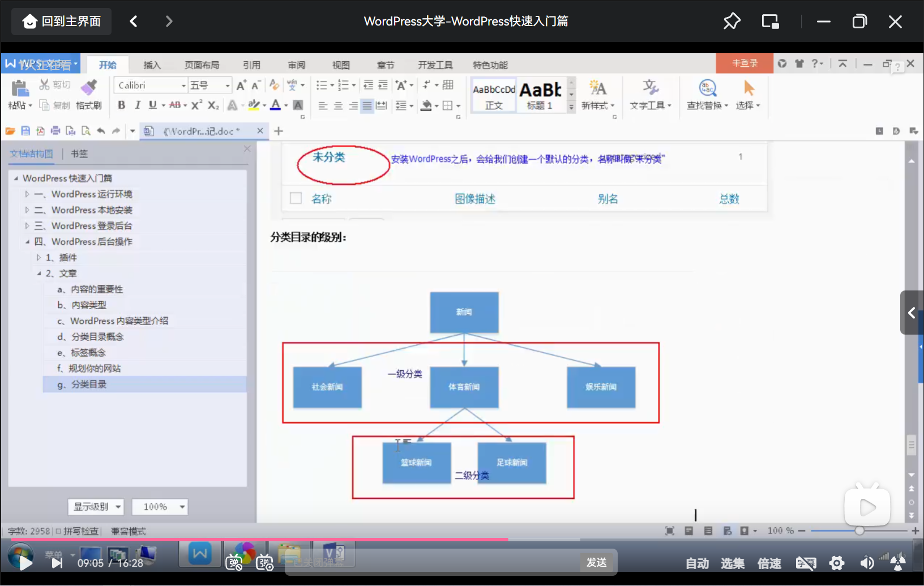Open video player settings gear

tap(836, 563)
